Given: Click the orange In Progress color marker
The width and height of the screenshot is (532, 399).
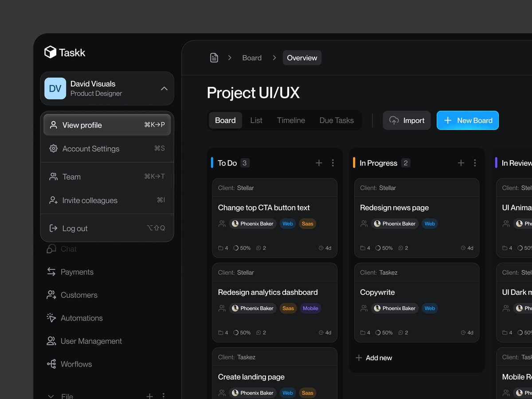Looking at the screenshot, I should 354,163.
